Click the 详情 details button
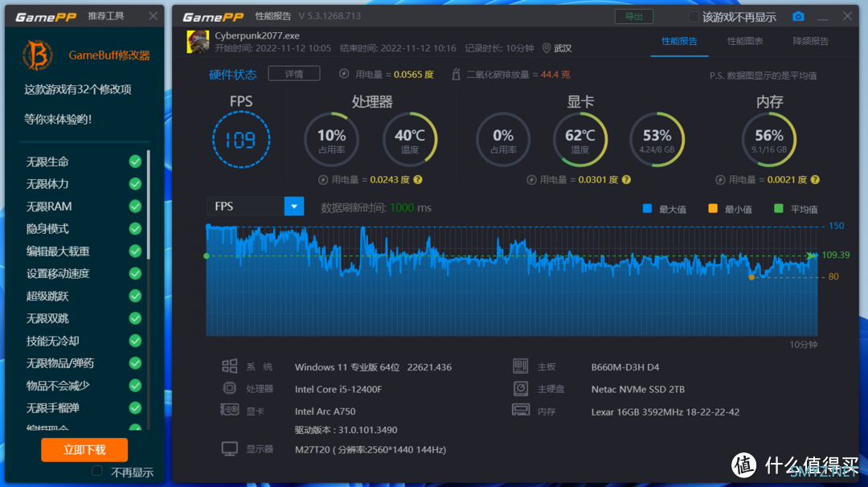Screen dimensions: 868x487 click(294, 74)
